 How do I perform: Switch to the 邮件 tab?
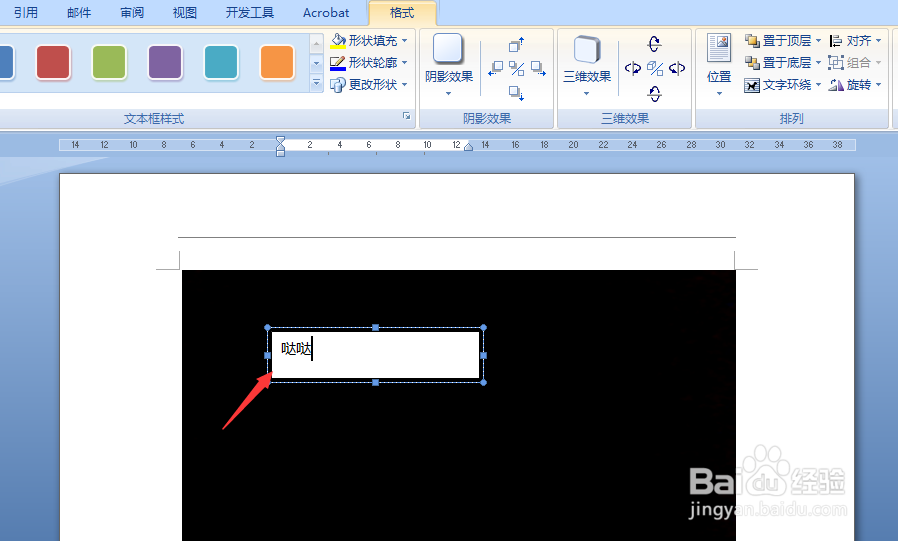[x=79, y=13]
